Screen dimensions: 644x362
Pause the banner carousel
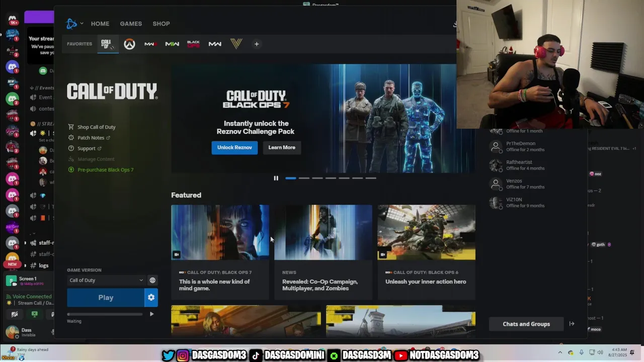(276, 178)
